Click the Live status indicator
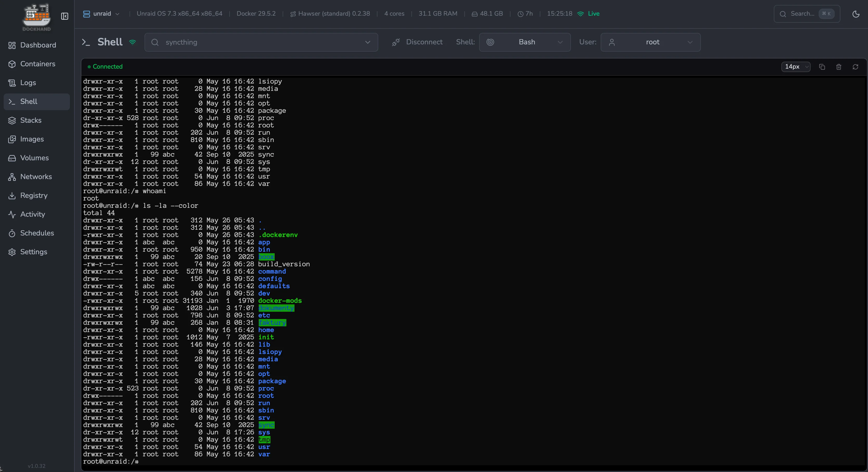 point(588,14)
